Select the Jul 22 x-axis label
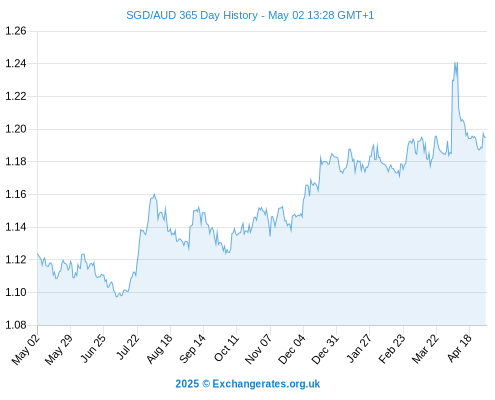 (x=128, y=347)
